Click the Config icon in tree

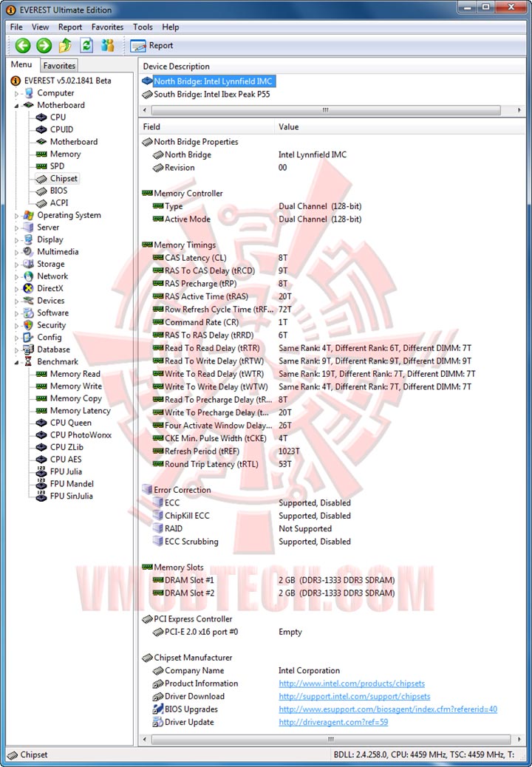click(x=28, y=338)
